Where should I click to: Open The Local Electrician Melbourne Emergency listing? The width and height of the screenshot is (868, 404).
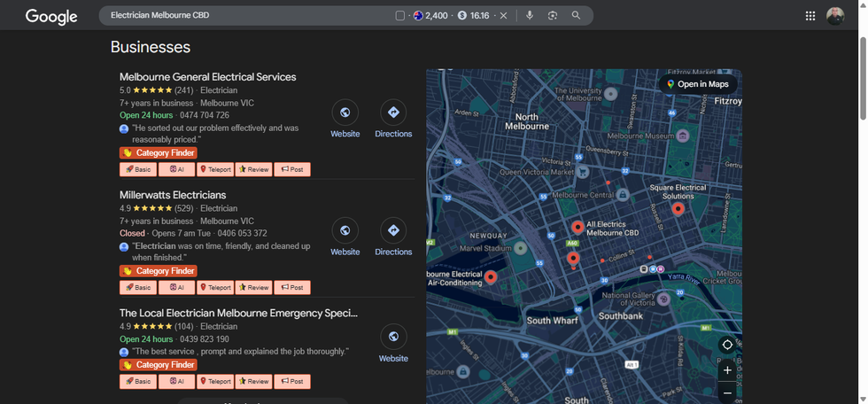click(x=238, y=314)
